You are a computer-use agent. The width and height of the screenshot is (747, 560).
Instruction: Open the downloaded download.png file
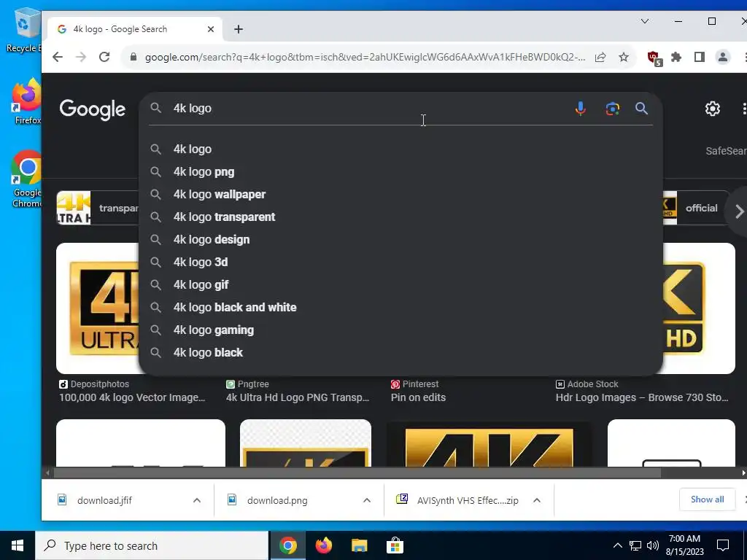(276, 500)
